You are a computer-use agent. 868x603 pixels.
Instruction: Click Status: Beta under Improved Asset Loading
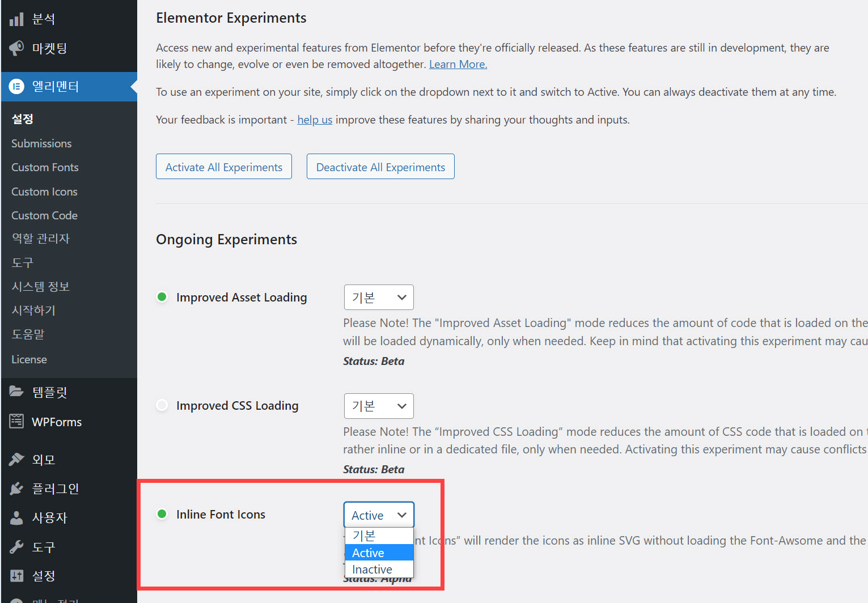(374, 361)
